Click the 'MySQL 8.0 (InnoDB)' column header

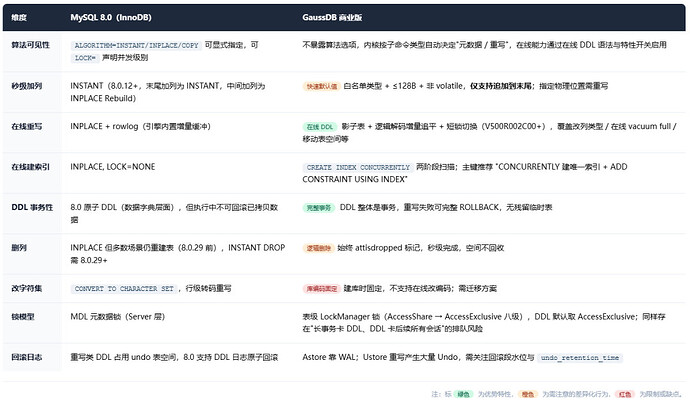coord(111,18)
